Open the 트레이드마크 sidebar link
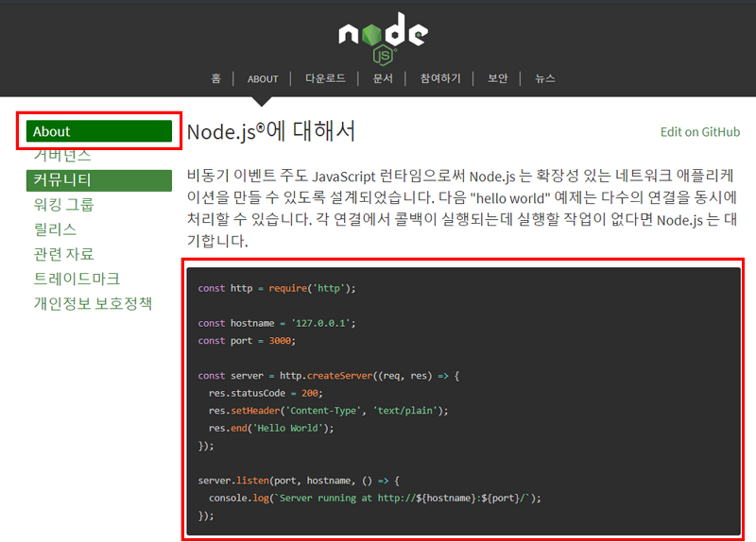Image resolution: width=756 pixels, height=542 pixels. pyautogui.click(x=77, y=279)
